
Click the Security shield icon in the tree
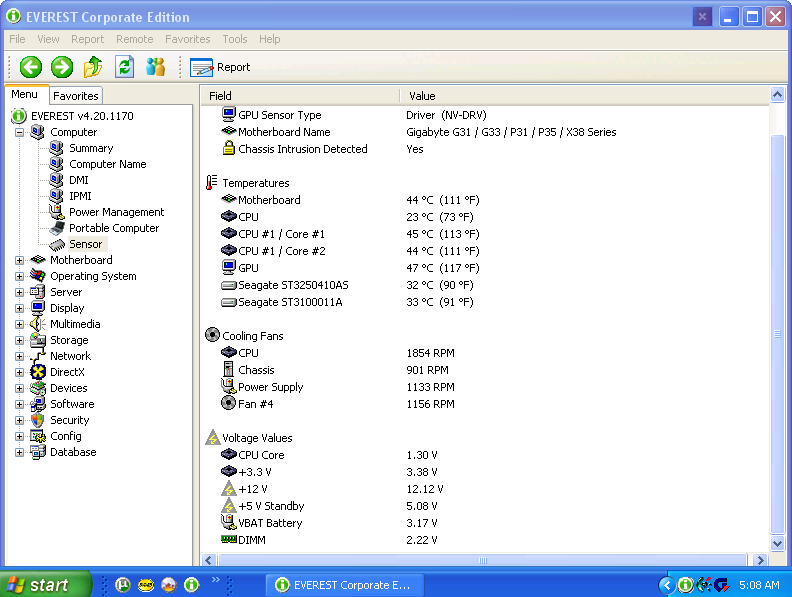[38, 420]
